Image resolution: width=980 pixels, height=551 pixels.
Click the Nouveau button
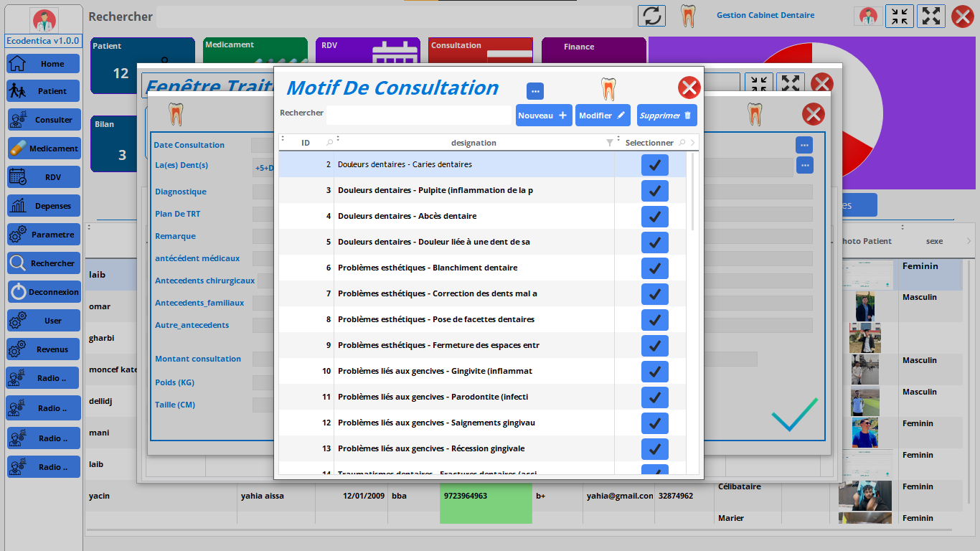(542, 116)
